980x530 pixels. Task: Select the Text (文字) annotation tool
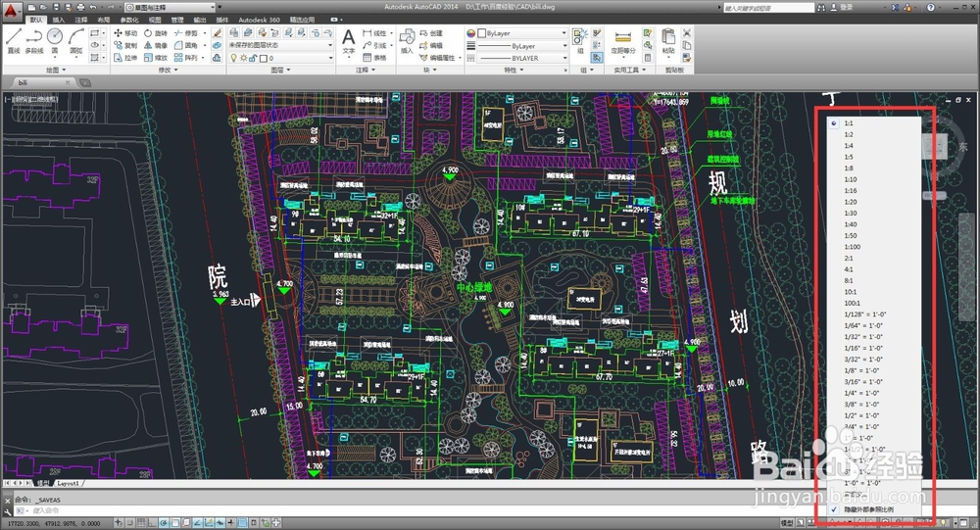click(x=349, y=41)
